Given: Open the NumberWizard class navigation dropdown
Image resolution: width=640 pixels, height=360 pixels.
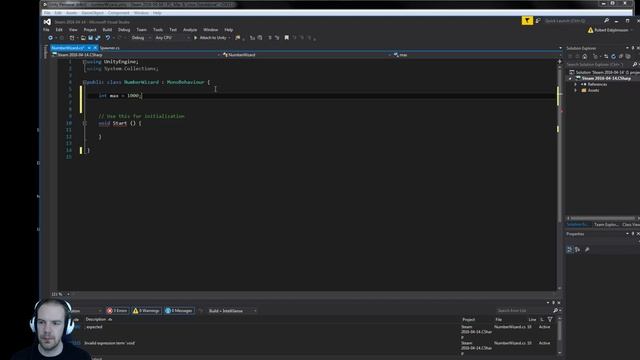Looking at the screenshot, I should click(307, 55).
